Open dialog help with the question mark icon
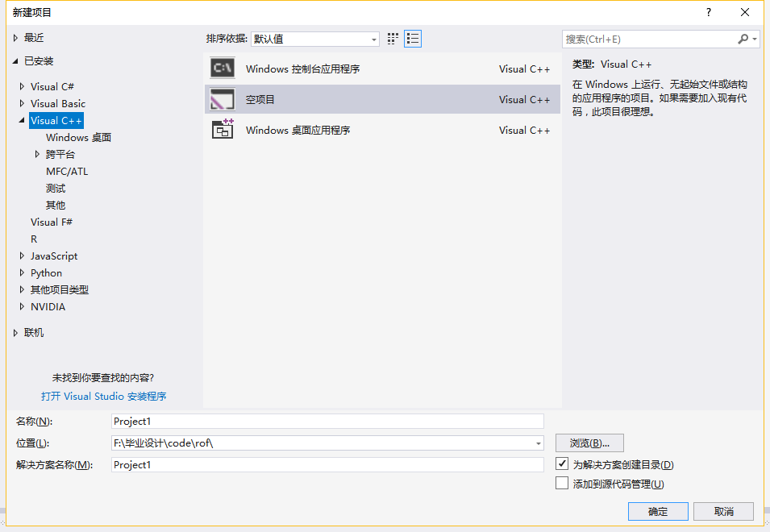This screenshot has height=532, width=770. click(x=708, y=12)
